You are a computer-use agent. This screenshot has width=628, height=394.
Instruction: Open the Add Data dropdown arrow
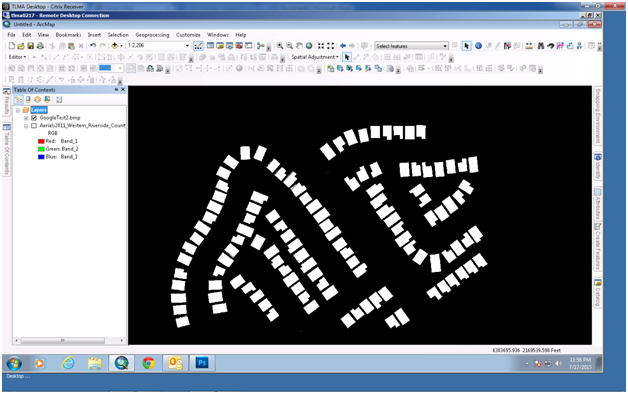tap(121, 46)
